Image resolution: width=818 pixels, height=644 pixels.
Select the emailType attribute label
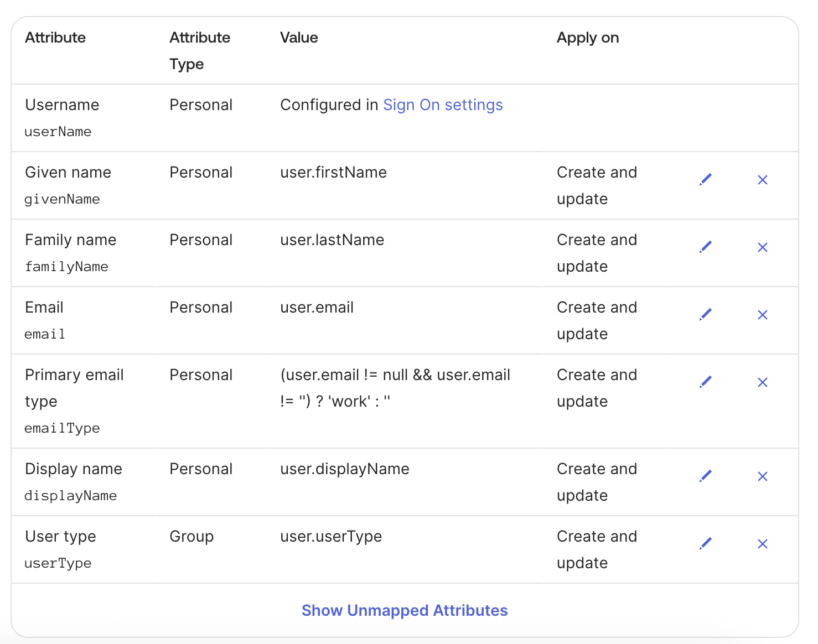(x=62, y=428)
